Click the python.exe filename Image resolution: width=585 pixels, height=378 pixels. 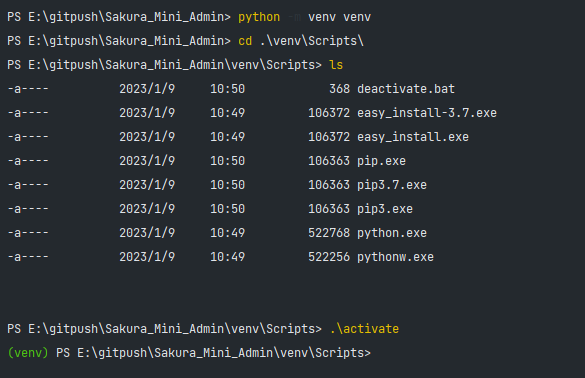tap(392, 233)
